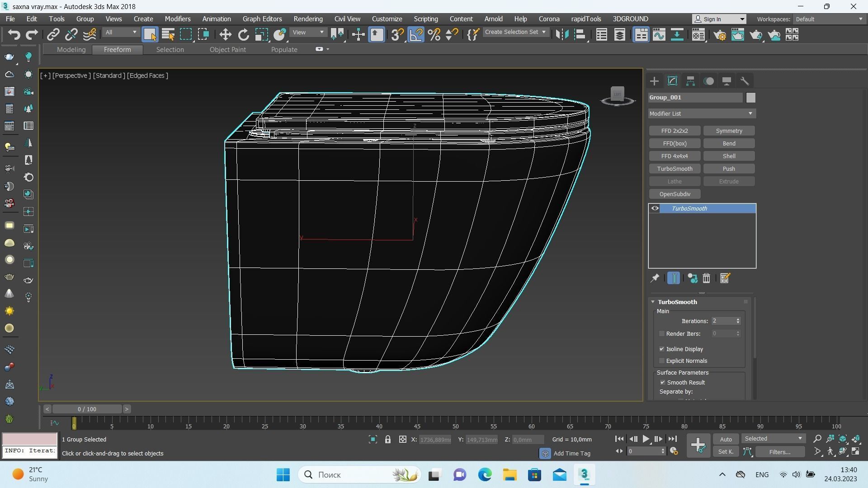Viewport: 868px width, 488px height.
Task: Open the Modifier List dropdown
Action: pyautogui.click(x=702, y=114)
